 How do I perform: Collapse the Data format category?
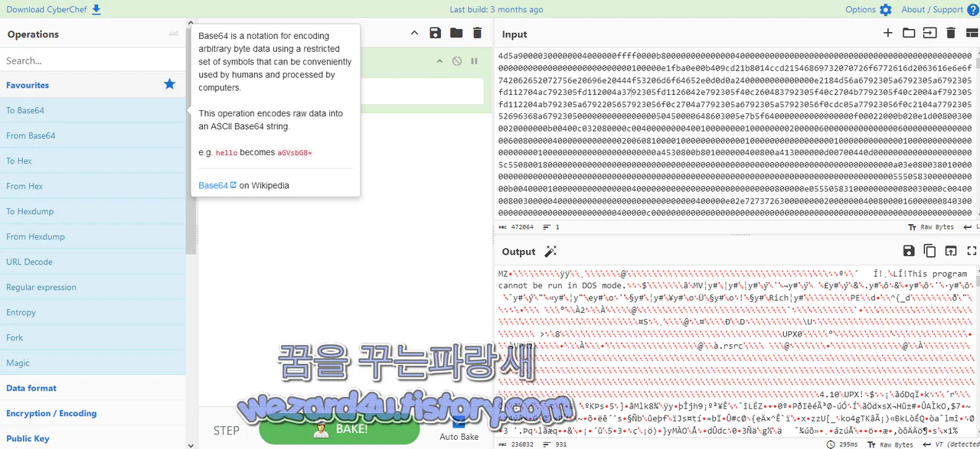click(31, 388)
